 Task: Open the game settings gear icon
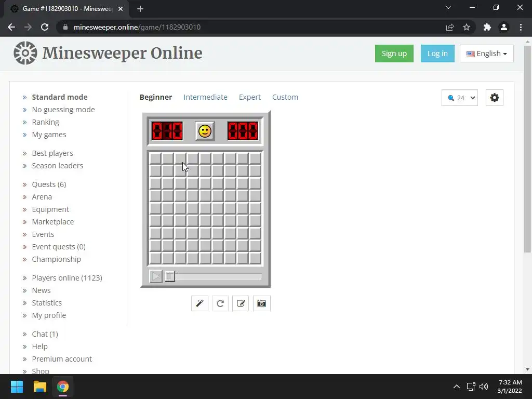tap(495, 98)
